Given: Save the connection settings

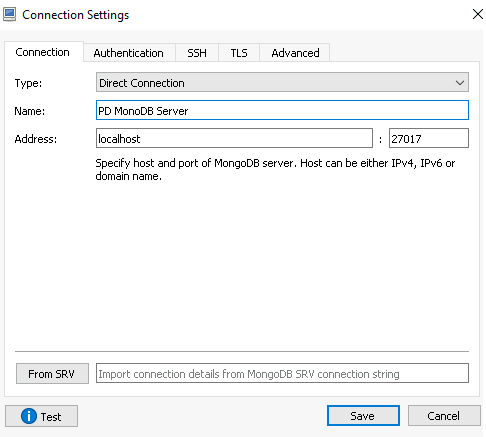Looking at the screenshot, I should (363, 416).
